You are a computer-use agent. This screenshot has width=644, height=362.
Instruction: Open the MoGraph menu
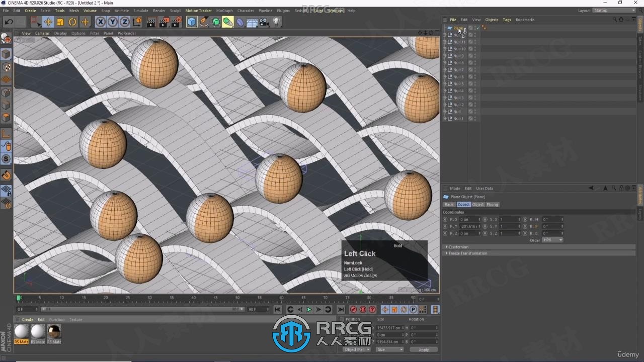click(x=224, y=11)
